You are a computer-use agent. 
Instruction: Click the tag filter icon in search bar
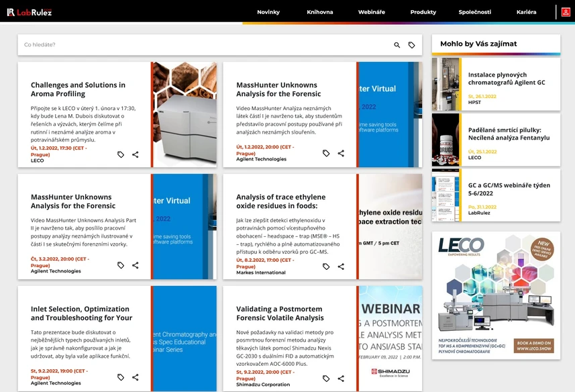click(411, 45)
